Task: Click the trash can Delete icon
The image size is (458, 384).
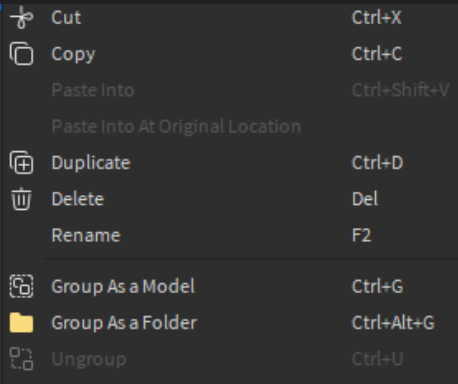Action: 21,199
